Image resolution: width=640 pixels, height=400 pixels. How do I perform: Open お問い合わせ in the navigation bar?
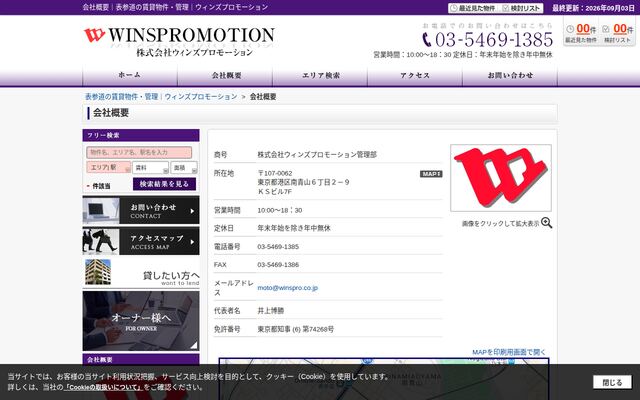[x=510, y=76]
